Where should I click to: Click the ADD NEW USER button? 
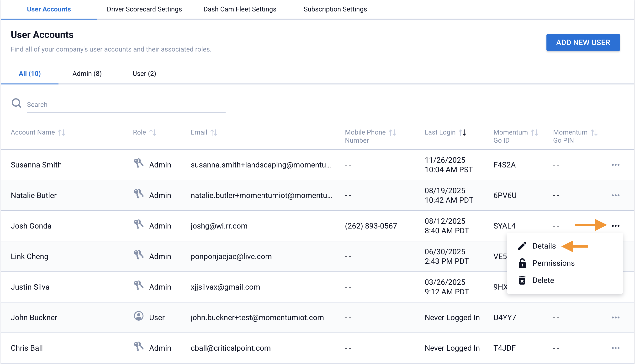(583, 42)
